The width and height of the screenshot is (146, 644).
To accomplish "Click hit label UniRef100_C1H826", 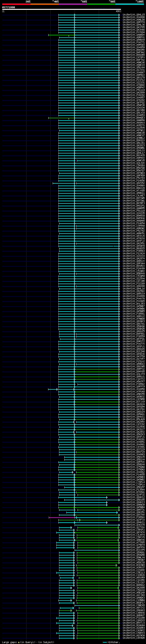I will coord(134,575).
